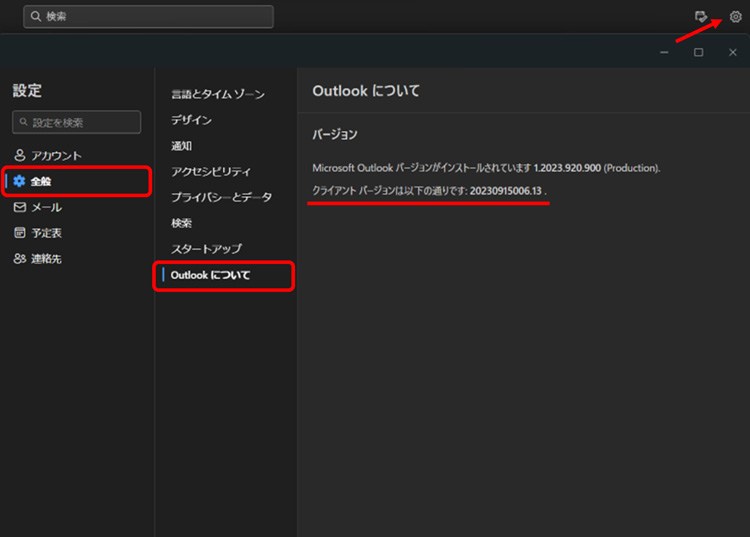
Task: Click the magnifier icon in top 検索 bar
Action: coord(36,16)
